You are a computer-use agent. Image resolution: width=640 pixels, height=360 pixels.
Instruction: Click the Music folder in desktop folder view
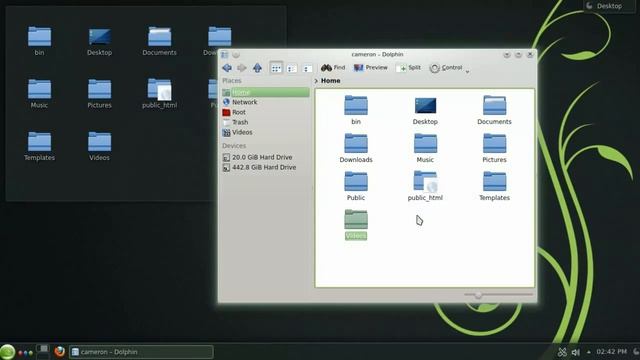39,93
